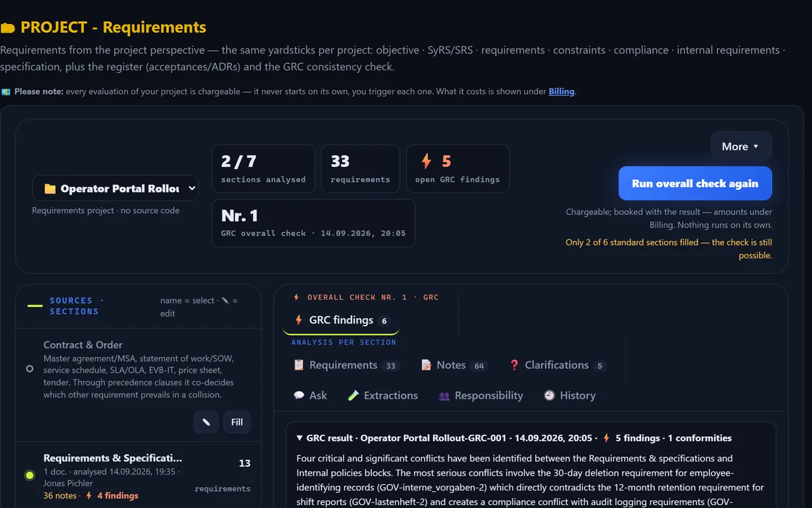Image resolution: width=812 pixels, height=508 pixels.
Task: Select the Contract & Order radio circle
Action: coord(30,369)
